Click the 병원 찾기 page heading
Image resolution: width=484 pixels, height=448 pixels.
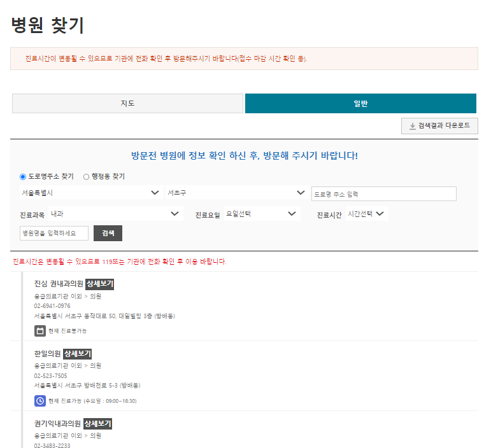48,25
